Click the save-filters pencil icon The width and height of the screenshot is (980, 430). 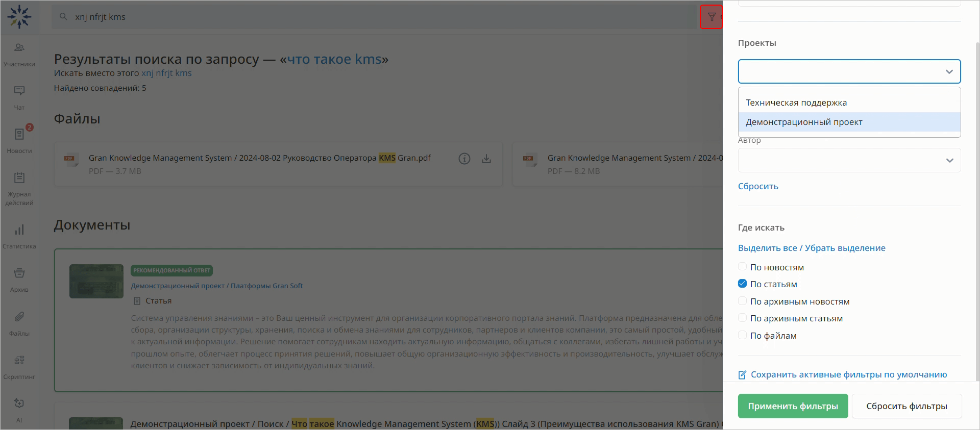[x=743, y=375]
